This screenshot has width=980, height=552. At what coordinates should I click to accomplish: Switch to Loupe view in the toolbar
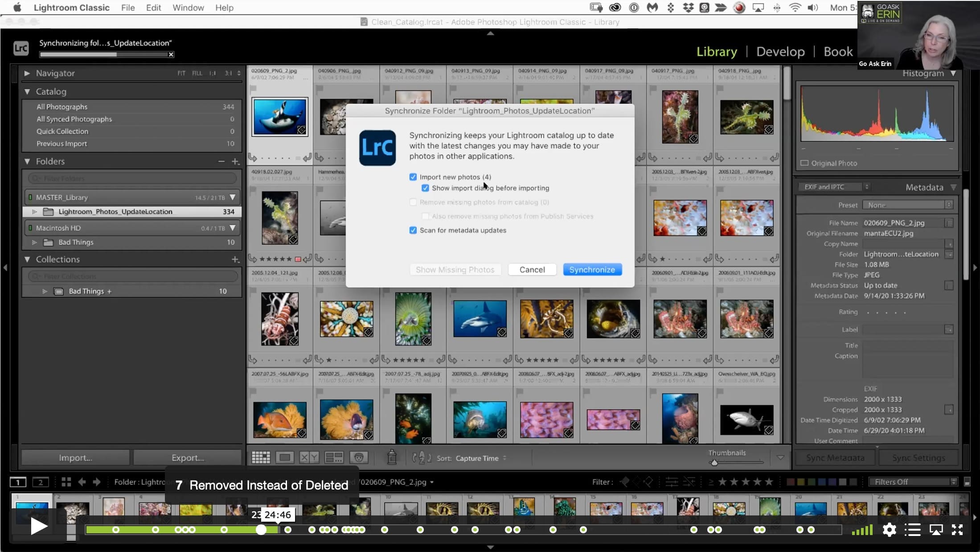[x=285, y=457]
